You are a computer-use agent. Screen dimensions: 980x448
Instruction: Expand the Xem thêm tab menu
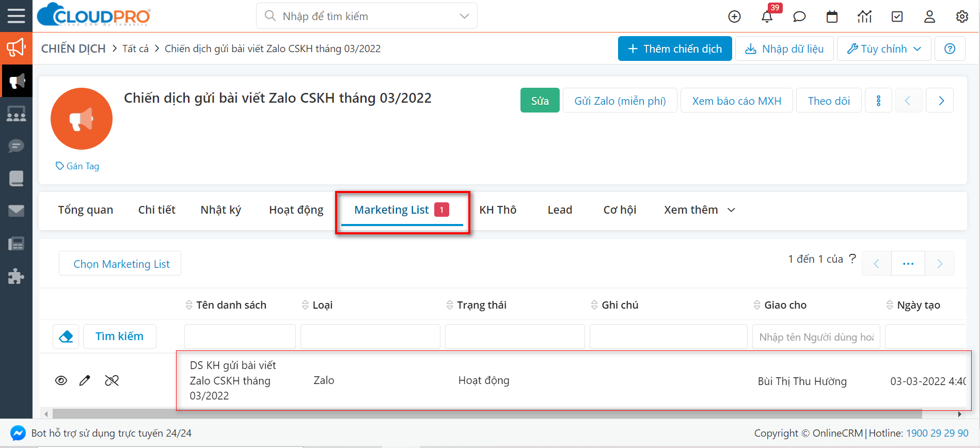(699, 210)
